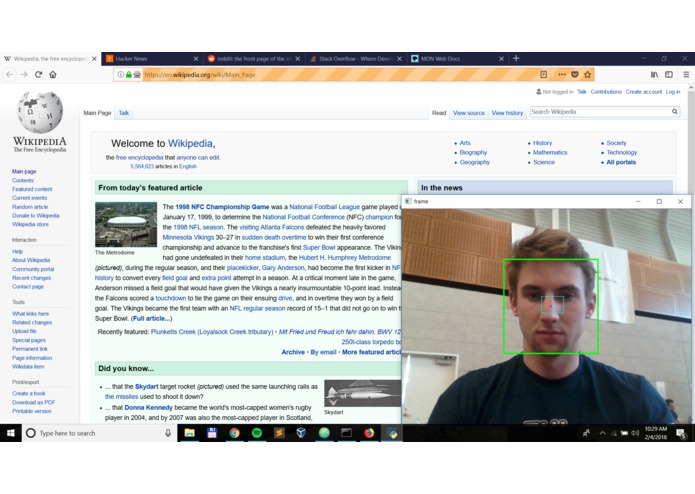This screenshot has width=695, height=494.
Task: Close the MDN Web Docs tab
Action: pos(501,58)
